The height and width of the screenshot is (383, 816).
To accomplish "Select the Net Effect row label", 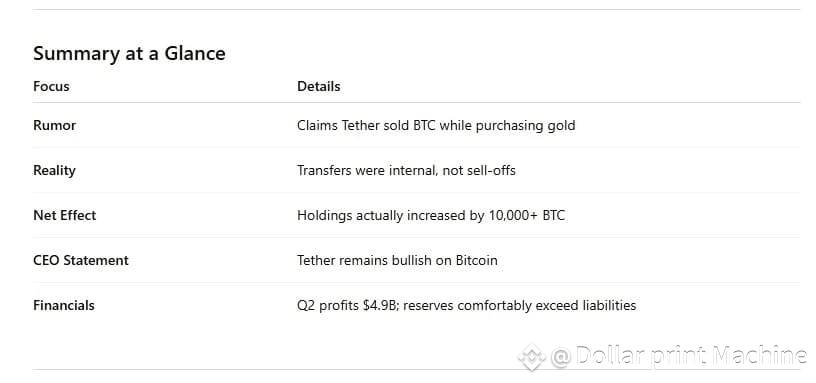I will [65, 215].
